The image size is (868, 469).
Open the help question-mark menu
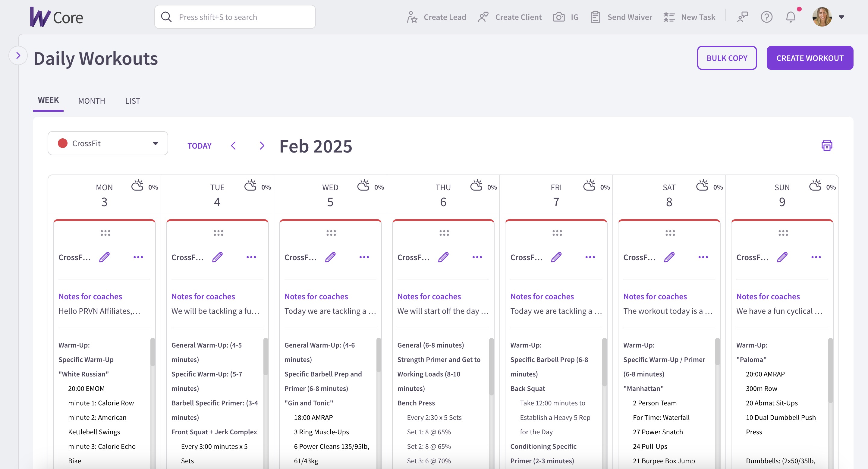pos(766,17)
